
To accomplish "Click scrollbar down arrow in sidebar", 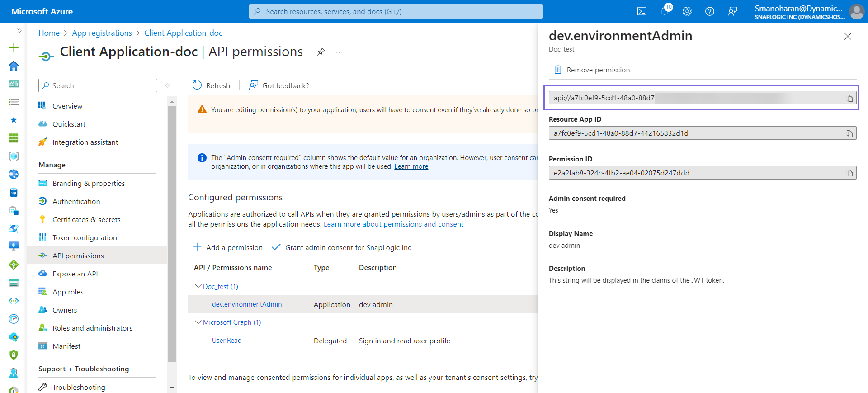I will point(172,388).
